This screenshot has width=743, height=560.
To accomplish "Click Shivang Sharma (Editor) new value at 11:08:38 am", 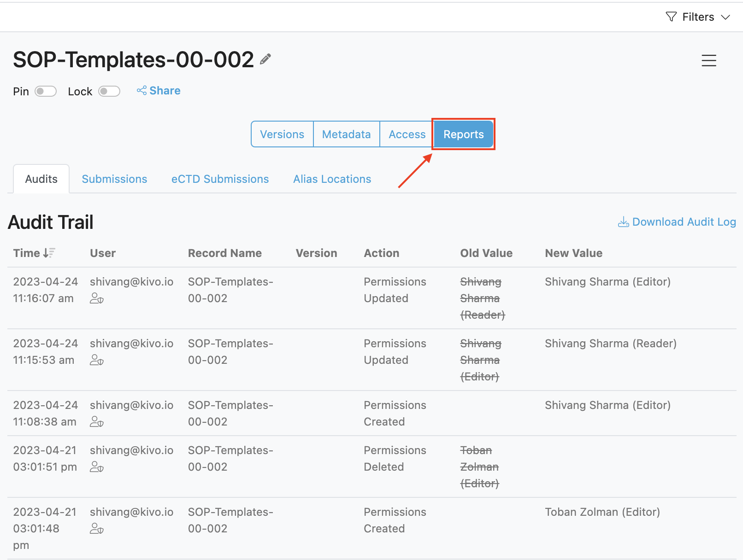I will coord(607,405).
